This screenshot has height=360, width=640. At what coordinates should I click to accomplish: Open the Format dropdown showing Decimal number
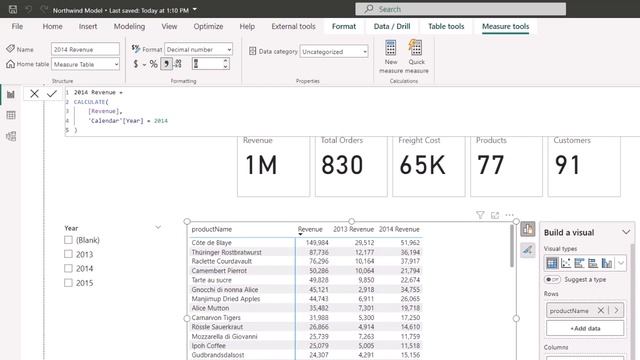pyautogui.click(x=198, y=49)
